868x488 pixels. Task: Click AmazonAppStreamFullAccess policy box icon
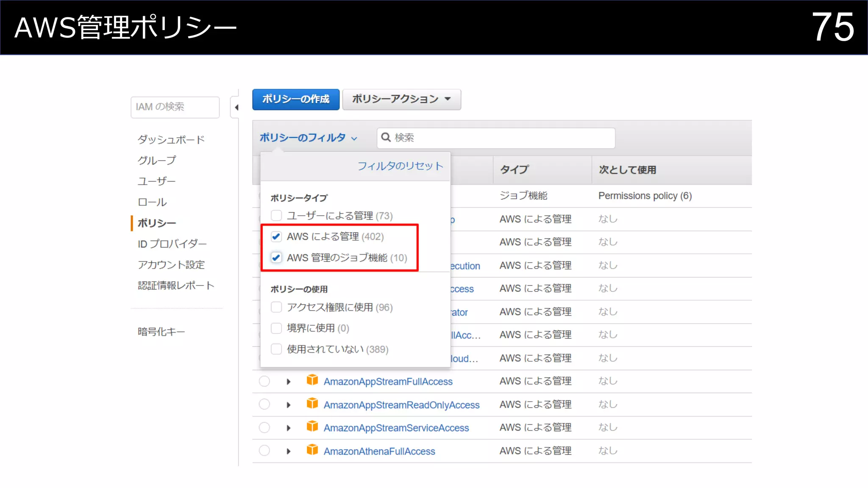(312, 380)
